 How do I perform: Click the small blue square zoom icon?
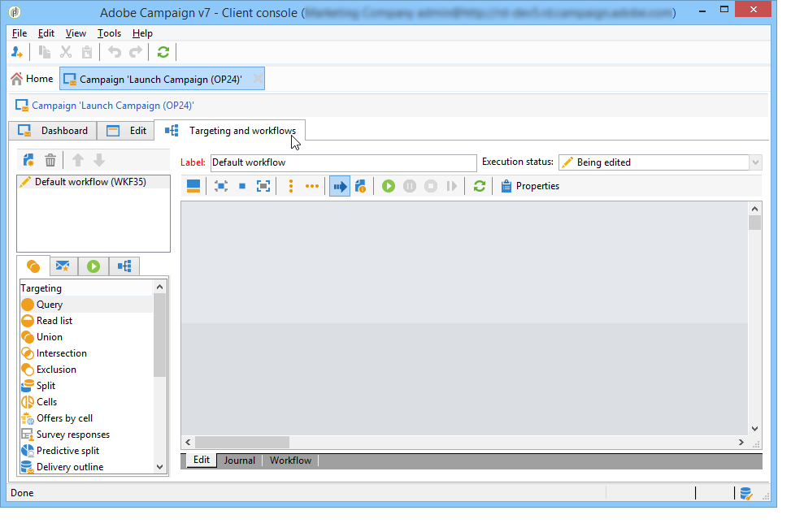pos(242,186)
